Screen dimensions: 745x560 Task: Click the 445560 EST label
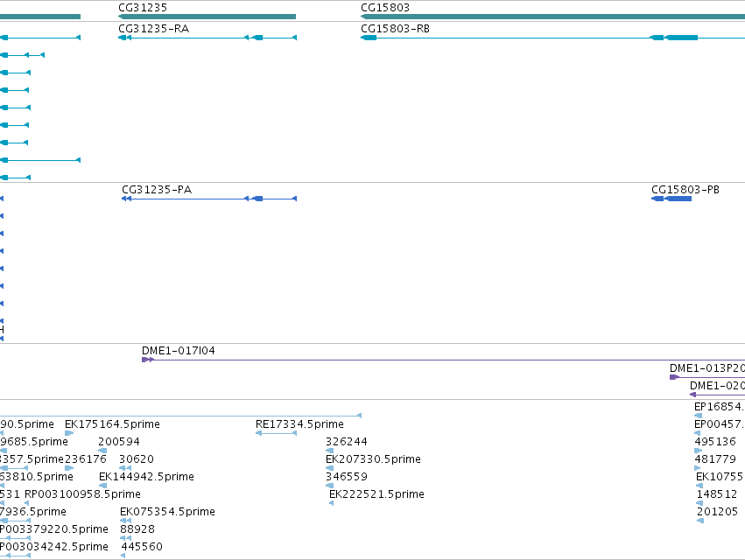coord(142,547)
